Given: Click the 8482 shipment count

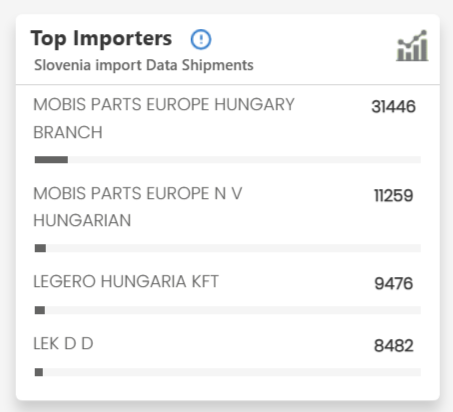Looking at the screenshot, I should pyautogui.click(x=394, y=345).
